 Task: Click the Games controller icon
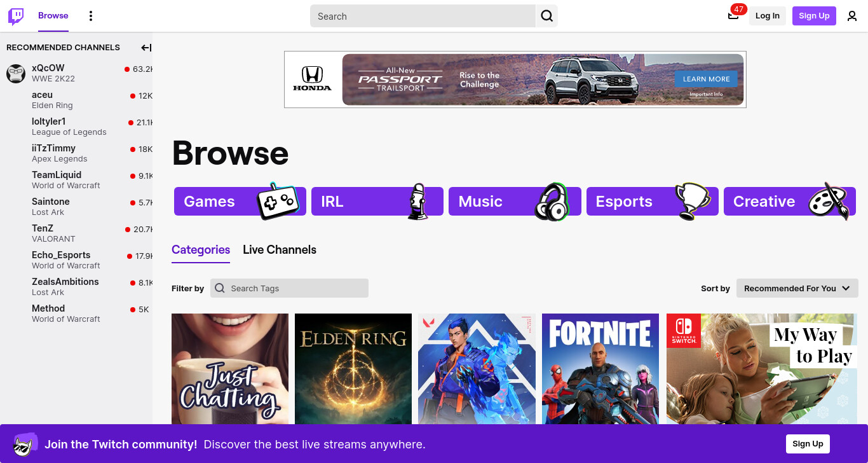[277, 201]
